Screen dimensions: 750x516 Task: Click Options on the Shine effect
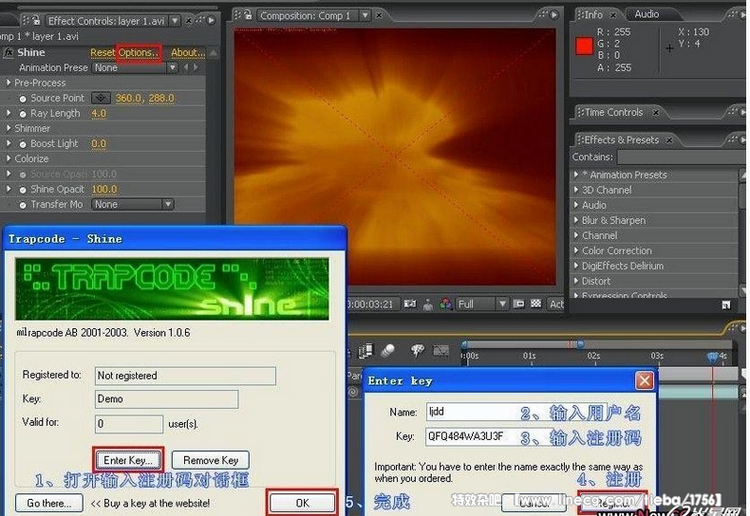pyautogui.click(x=138, y=53)
